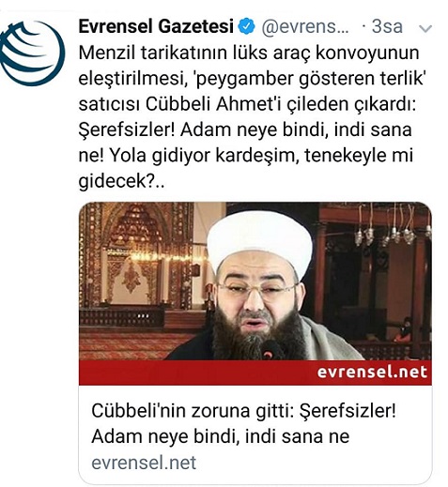Click the red banner under the photo
The image size is (448, 487).
pyautogui.click(x=255, y=373)
